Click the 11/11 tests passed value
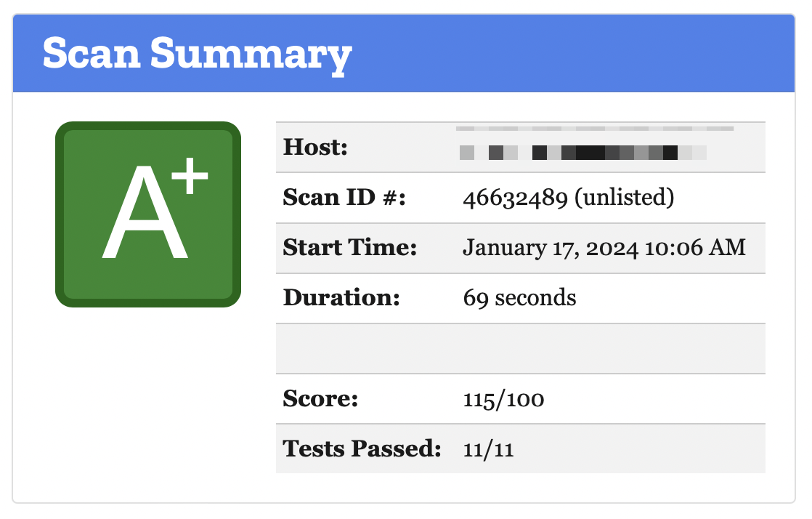 point(488,449)
